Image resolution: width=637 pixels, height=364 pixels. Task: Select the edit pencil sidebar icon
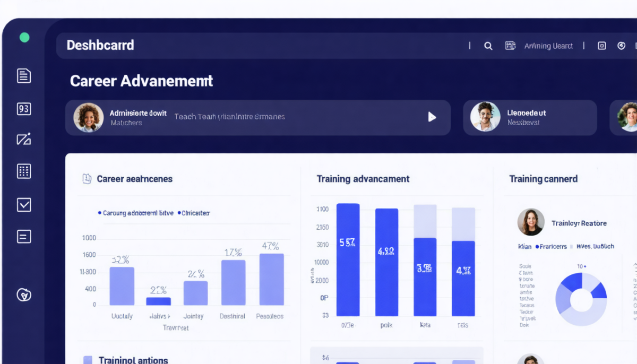(x=24, y=140)
